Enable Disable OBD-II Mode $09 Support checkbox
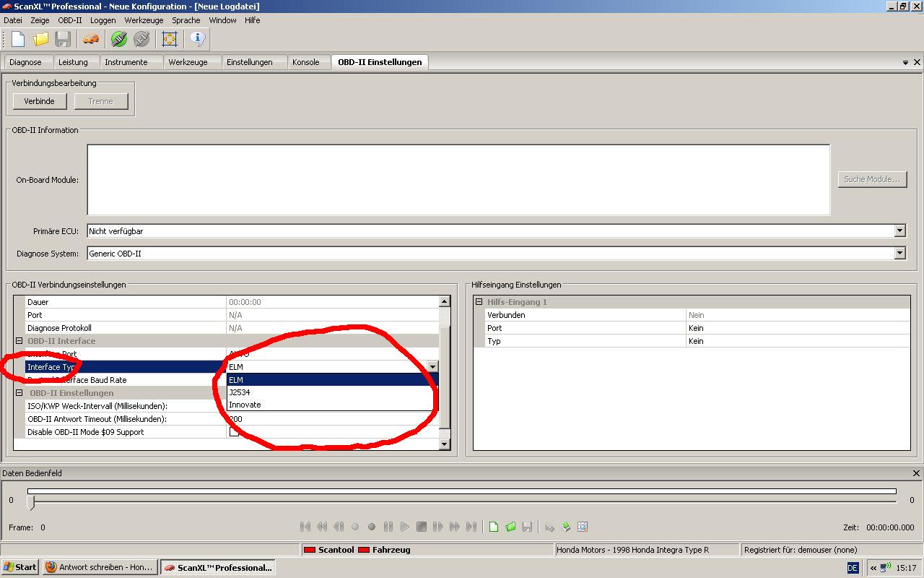 234,432
